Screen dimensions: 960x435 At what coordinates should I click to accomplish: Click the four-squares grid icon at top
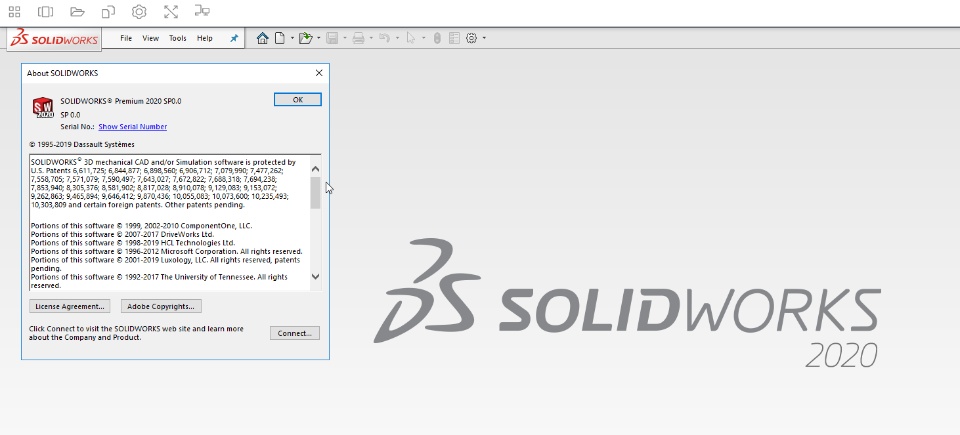[14, 12]
